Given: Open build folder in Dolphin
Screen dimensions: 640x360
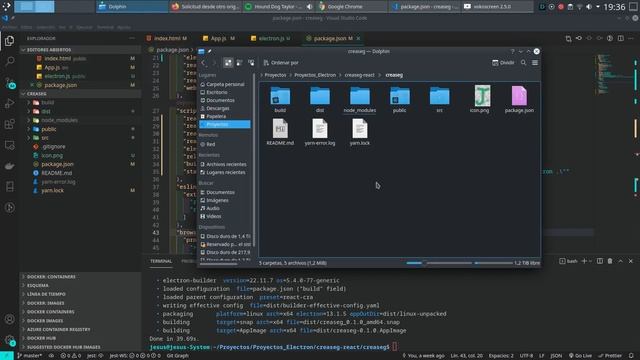Looking at the screenshot, I should 280,99.
